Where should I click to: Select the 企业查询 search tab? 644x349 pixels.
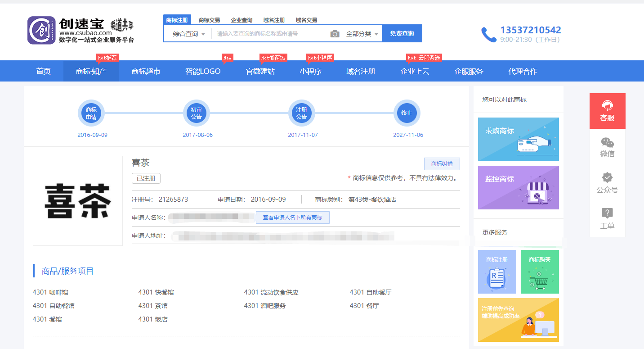[241, 20]
